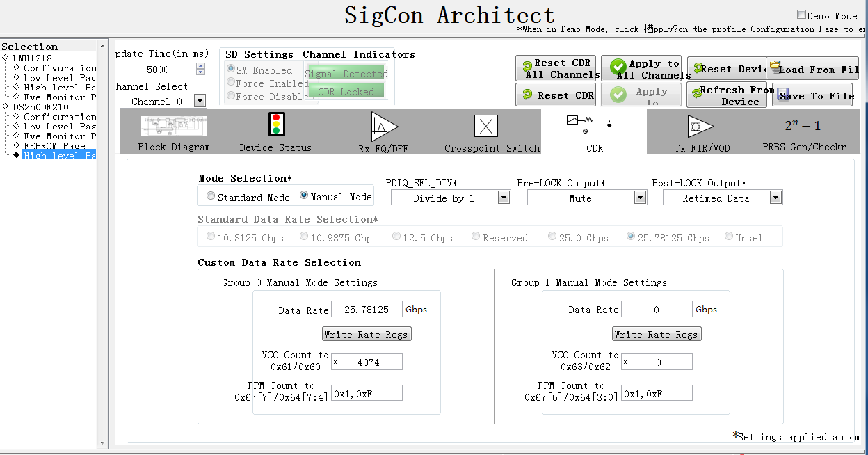Click Group 0 FPM Count field
The height and width of the screenshot is (455, 868).
click(x=367, y=393)
